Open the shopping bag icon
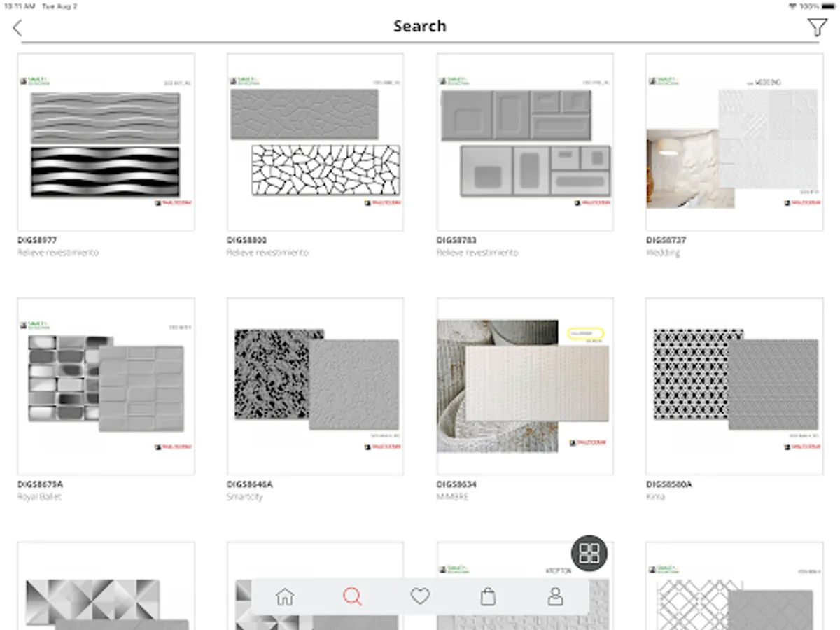This screenshot has width=840, height=630. pos(488,596)
